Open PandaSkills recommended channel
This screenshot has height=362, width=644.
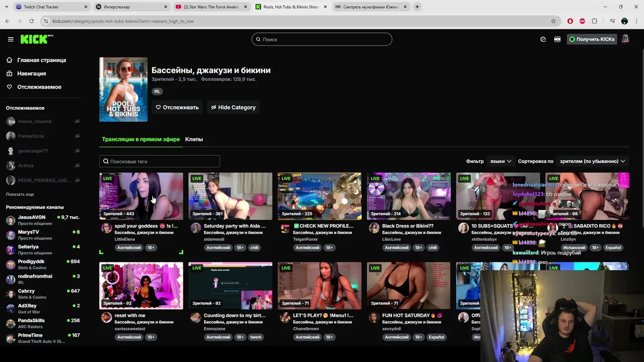tap(43, 323)
